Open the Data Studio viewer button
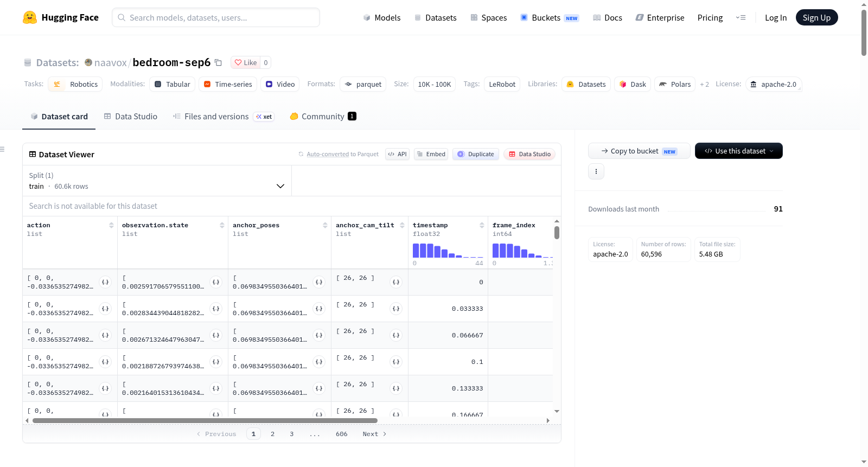Image resolution: width=868 pixels, height=467 pixels. 529,154
